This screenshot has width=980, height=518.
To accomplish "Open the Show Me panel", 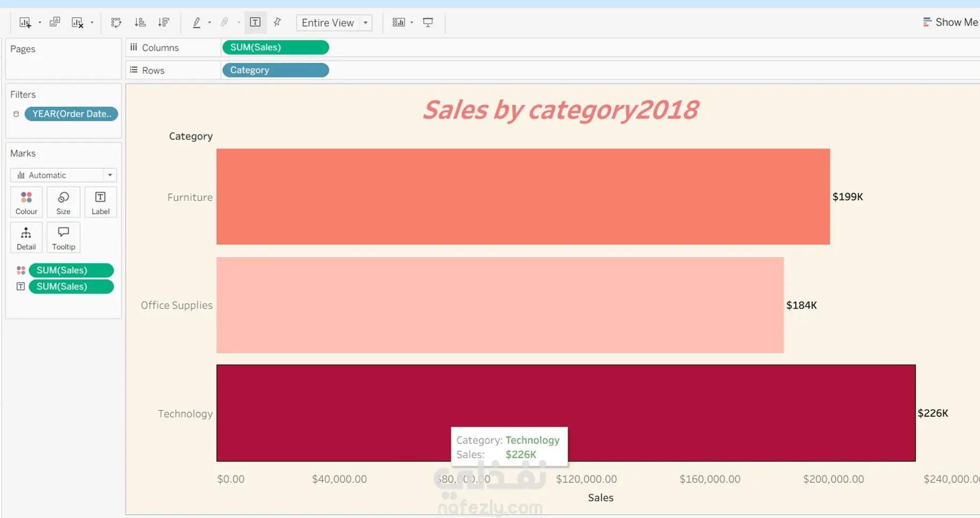I will [950, 22].
